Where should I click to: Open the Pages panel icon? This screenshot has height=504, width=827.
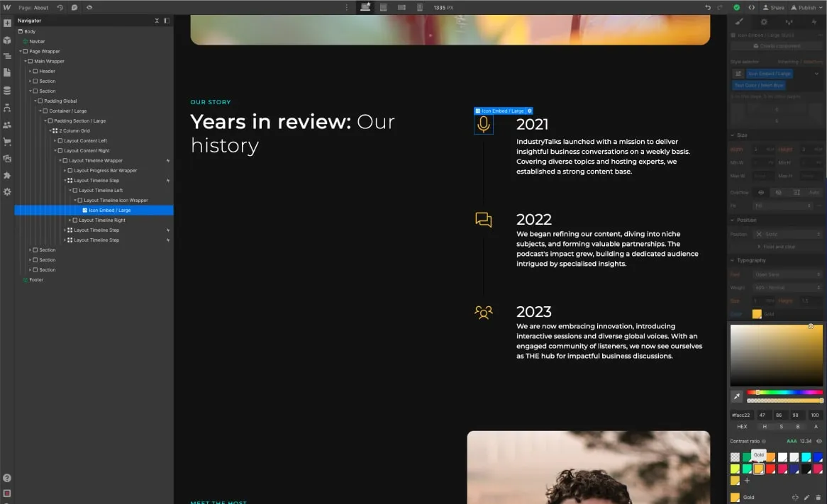coord(7,72)
